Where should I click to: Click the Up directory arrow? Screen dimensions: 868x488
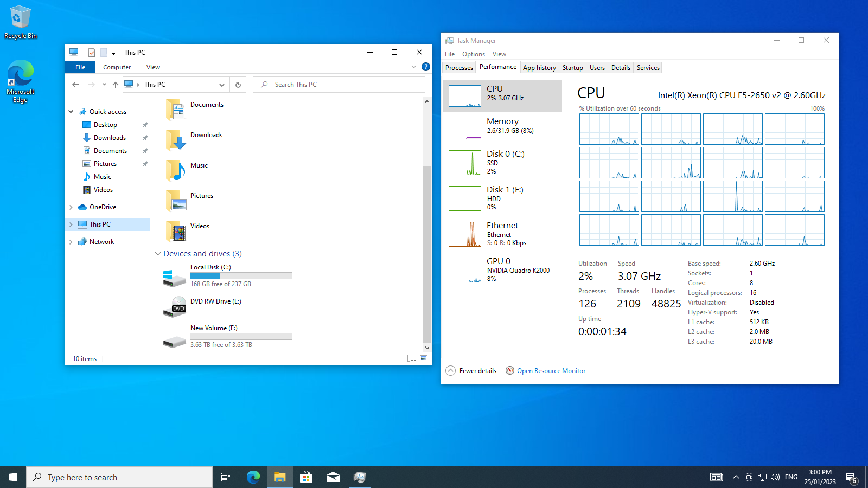pos(116,85)
